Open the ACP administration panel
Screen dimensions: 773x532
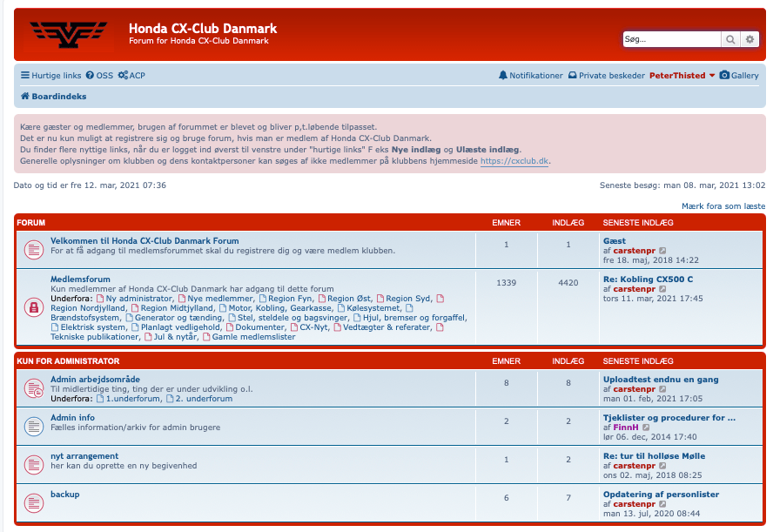pyautogui.click(x=131, y=76)
